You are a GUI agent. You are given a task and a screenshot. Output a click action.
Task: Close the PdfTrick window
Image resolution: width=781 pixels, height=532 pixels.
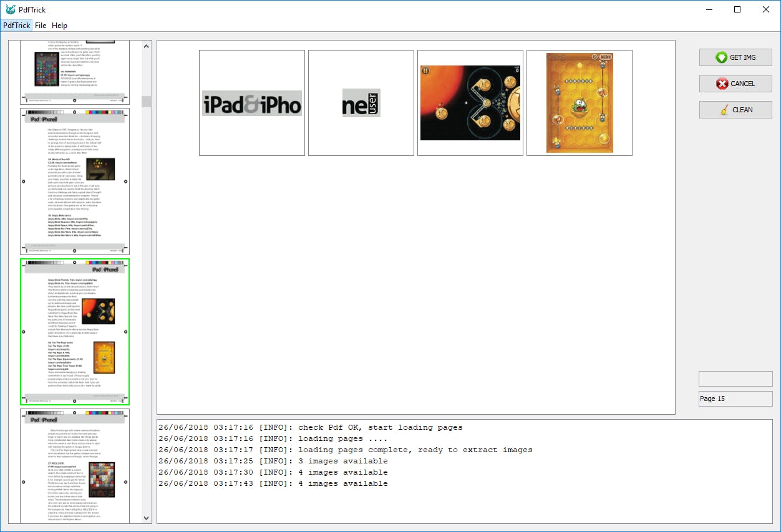(x=766, y=9)
